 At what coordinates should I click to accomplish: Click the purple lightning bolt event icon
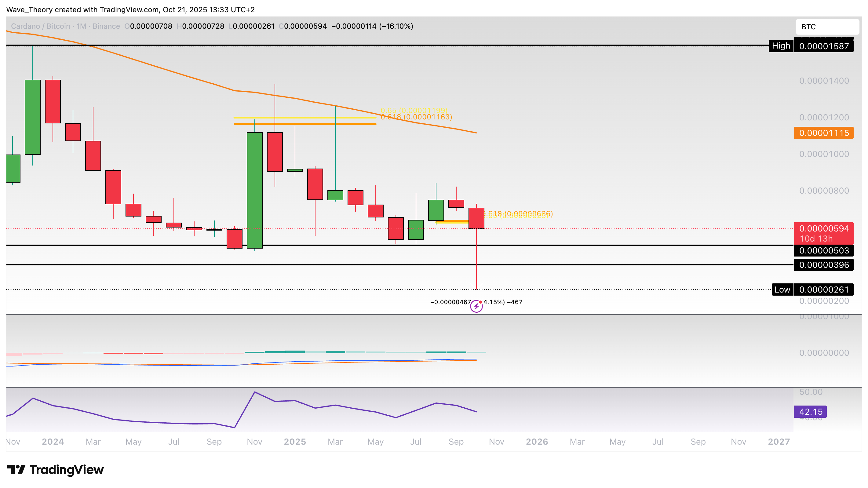476,306
